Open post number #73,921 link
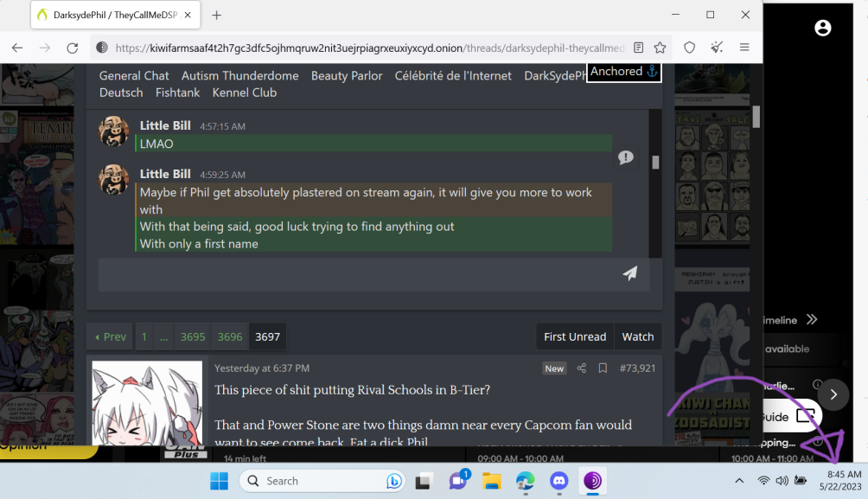Image resolution: width=868 pixels, height=499 pixels. [637, 368]
